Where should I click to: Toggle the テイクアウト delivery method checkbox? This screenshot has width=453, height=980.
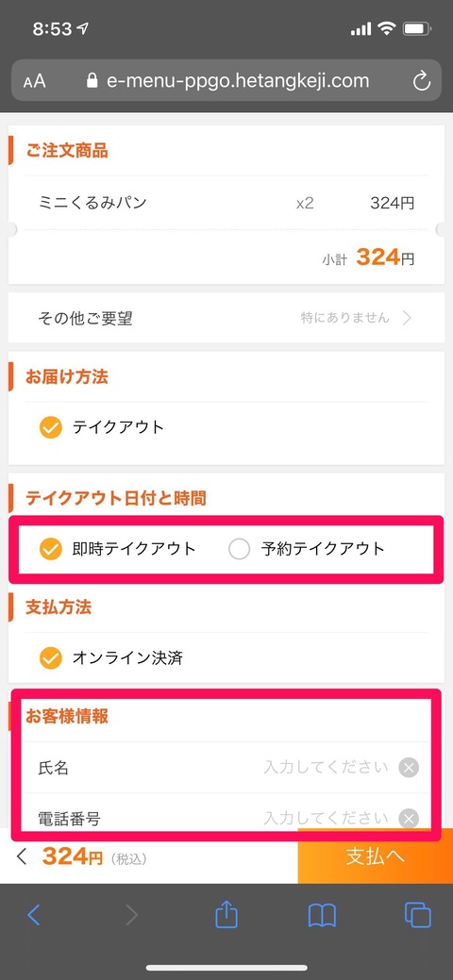(x=51, y=427)
